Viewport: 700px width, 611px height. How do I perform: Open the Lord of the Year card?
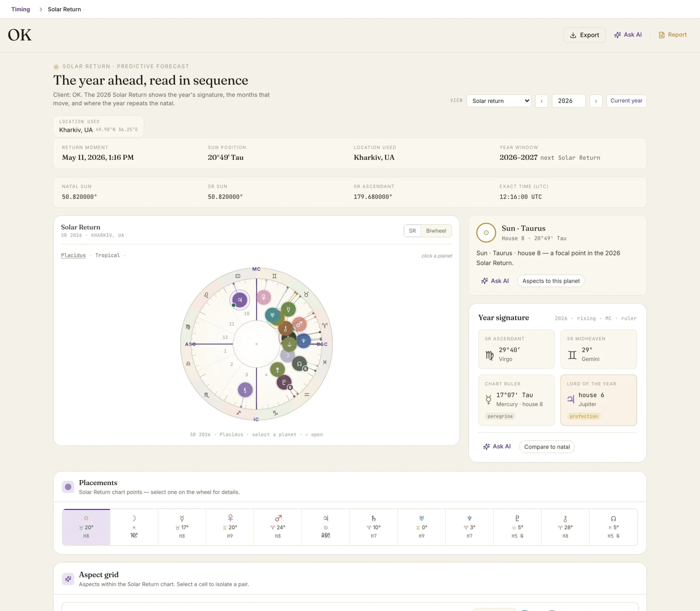click(599, 400)
